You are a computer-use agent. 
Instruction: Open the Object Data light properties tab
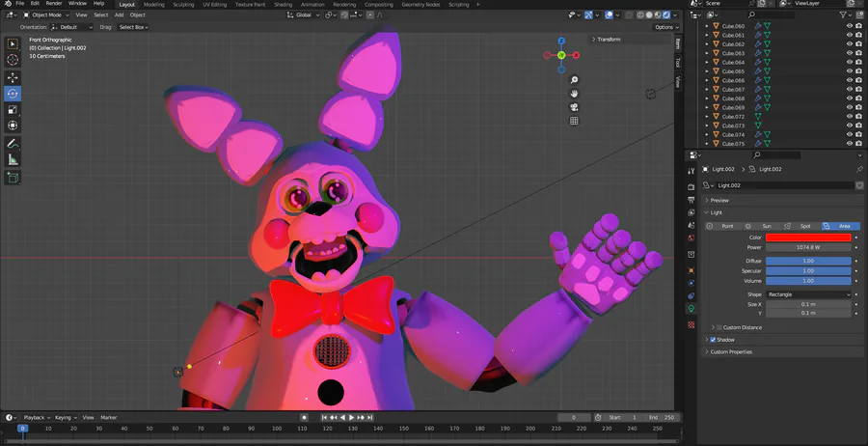(x=691, y=309)
